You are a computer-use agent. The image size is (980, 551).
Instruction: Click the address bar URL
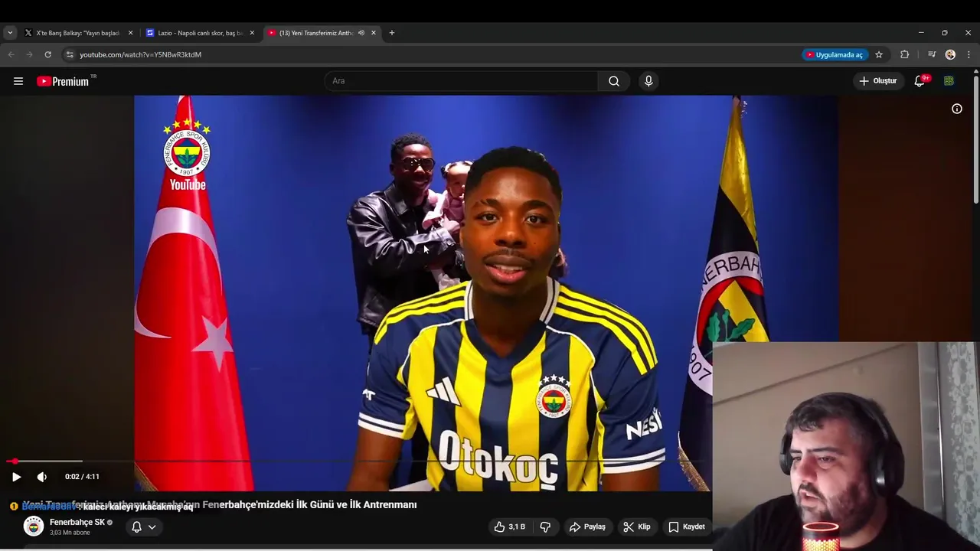(x=141, y=54)
